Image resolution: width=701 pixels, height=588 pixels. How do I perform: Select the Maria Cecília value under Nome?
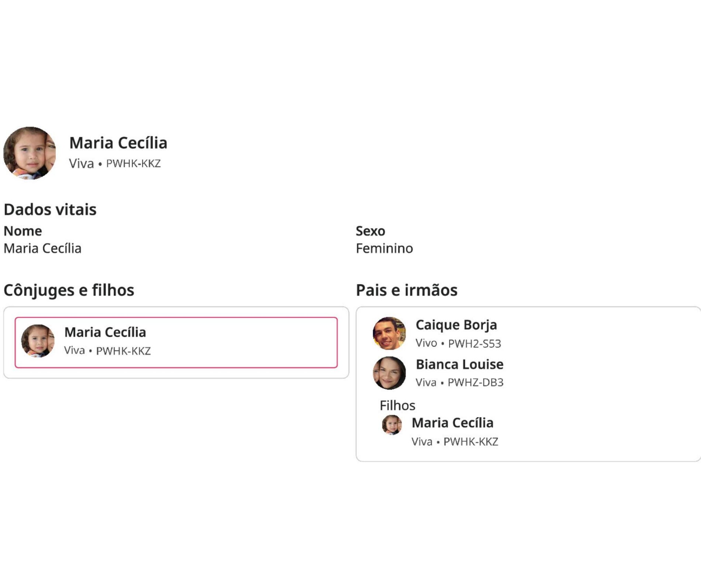coord(42,248)
